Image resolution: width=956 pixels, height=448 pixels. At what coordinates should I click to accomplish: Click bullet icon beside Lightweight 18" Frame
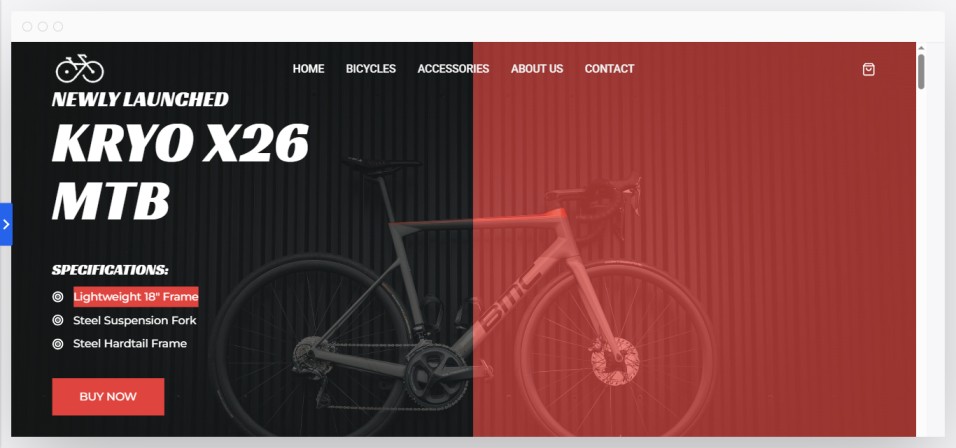(x=58, y=297)
